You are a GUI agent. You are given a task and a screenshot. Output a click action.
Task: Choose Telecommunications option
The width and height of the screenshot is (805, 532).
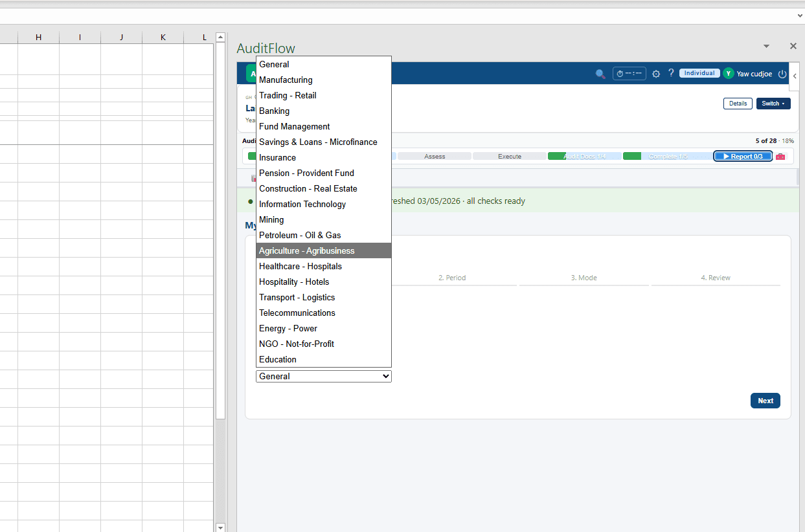tap(324, 313)
